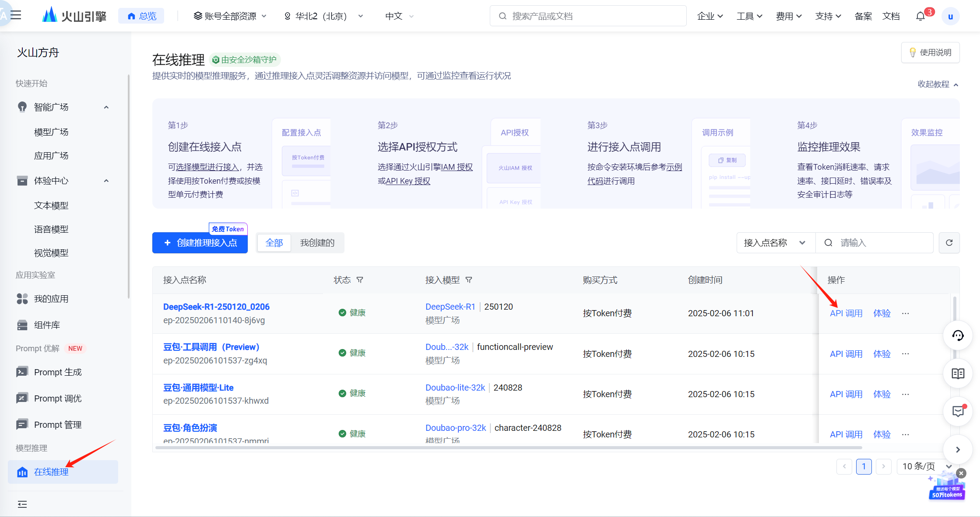Collapse the 智能广场 sidebar group
980x517 pixels.
(106, 107)
